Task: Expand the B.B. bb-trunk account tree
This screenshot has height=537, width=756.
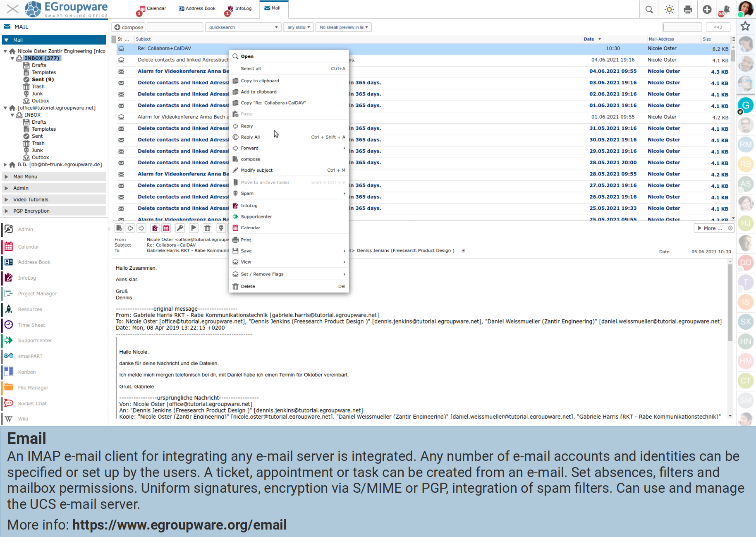Action: click(x=5, y=165)
